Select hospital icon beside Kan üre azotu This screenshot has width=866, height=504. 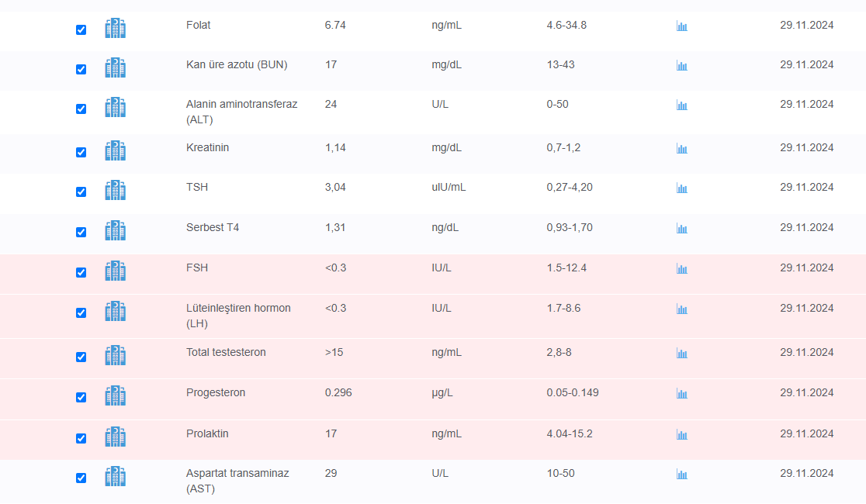point(116,68)
